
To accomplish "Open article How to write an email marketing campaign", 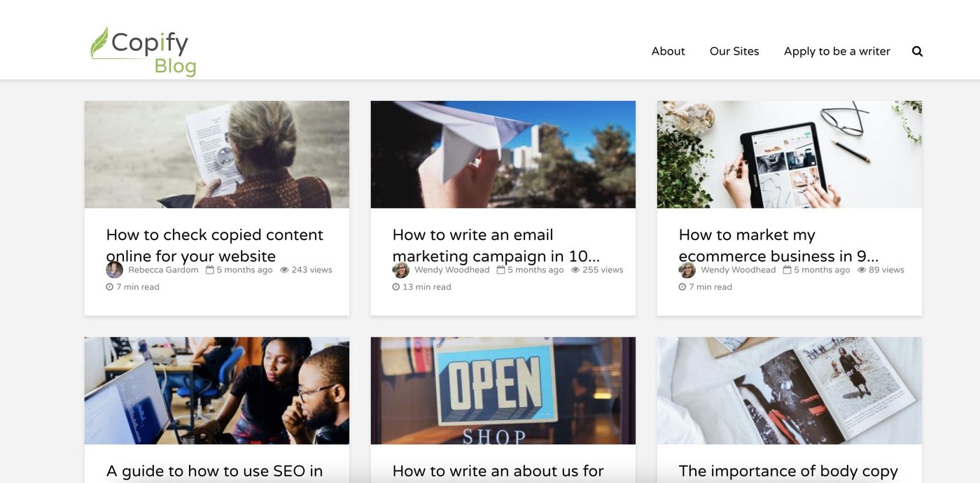I will coord(496,245).
